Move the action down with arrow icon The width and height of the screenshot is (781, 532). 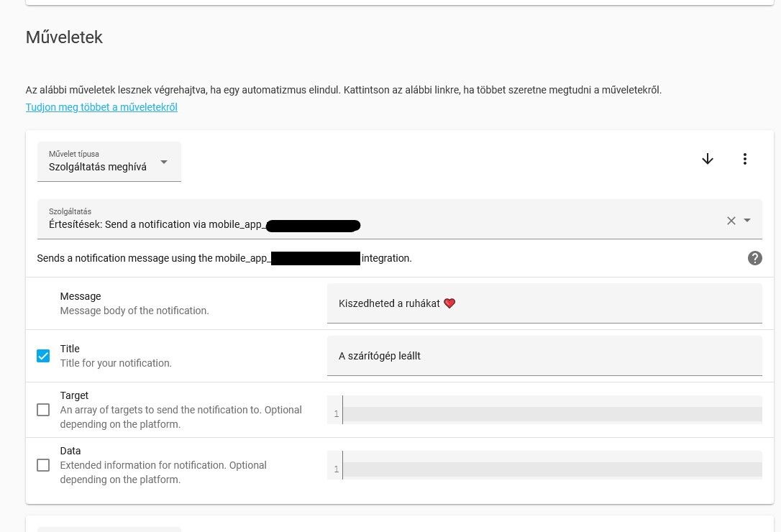(x=707, y=159)
